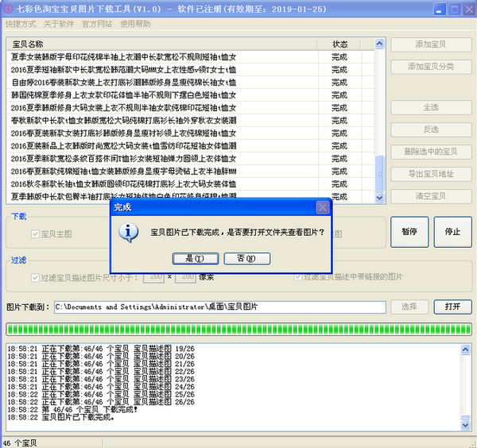Image resolution: width=477 pixels, height=448 pixels.
Task: Click the 添加宝贝 button
Action: [431, 44]
